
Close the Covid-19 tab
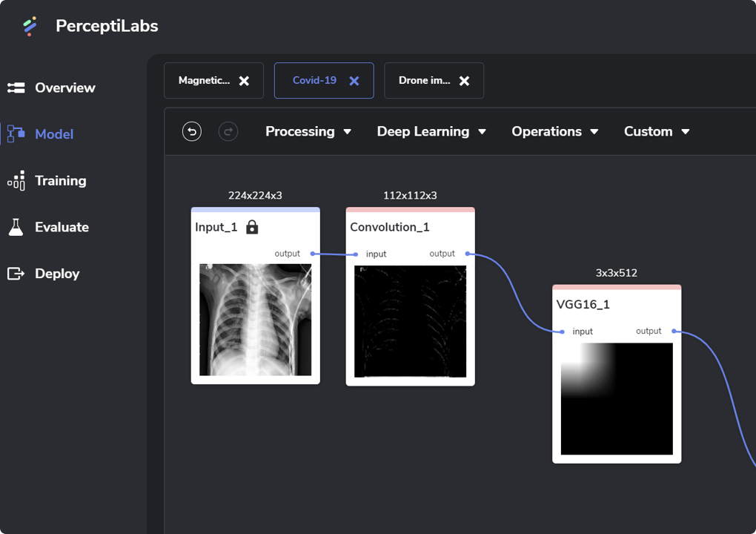(354, 81)
